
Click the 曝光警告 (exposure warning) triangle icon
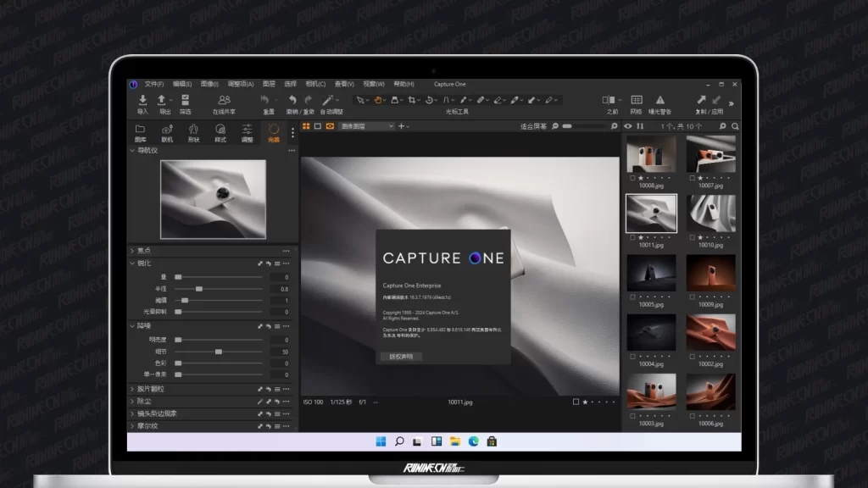[x=659, y=101]
